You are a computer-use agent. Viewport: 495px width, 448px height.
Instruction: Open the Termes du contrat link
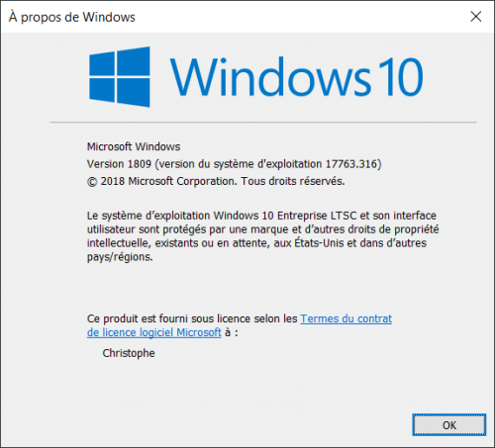pyautogui.click(x=346, y=318)
